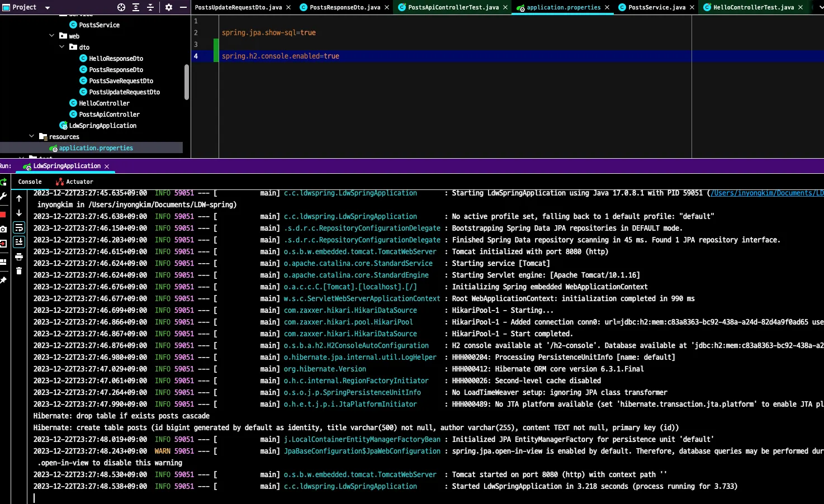Click the printer icon in the console toolbar
The image size is (824, 504).
point(19,257)
